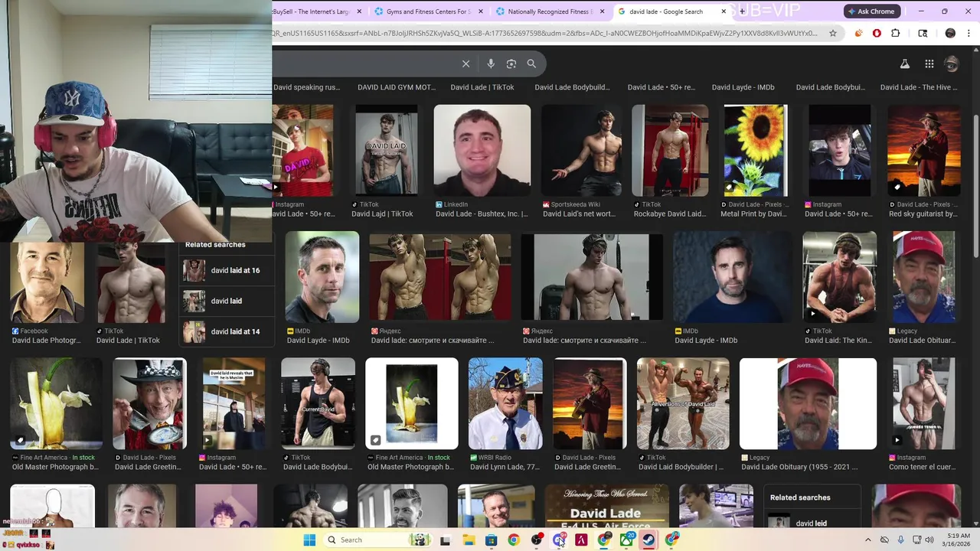
Task: Open Search by image camera icon
Action: 511,64
